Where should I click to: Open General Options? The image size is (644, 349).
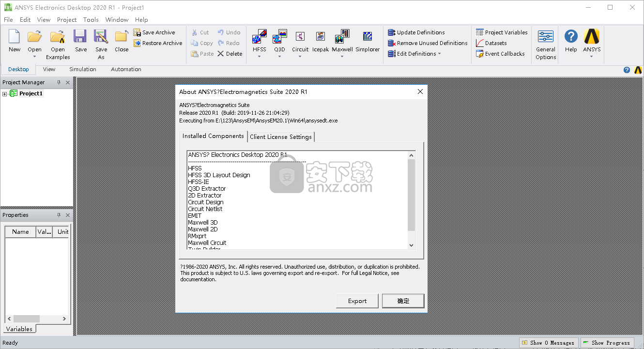[546, 44]
